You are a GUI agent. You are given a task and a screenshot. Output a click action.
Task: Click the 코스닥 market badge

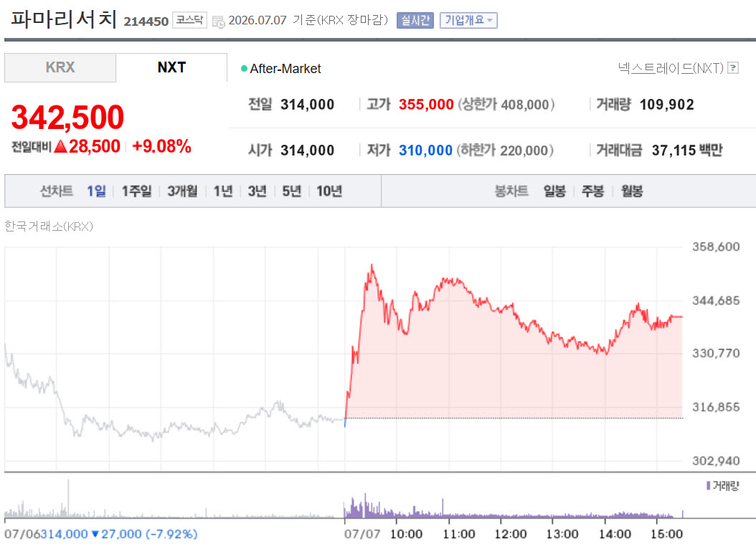pyautogui.click(x=189, y=20)
